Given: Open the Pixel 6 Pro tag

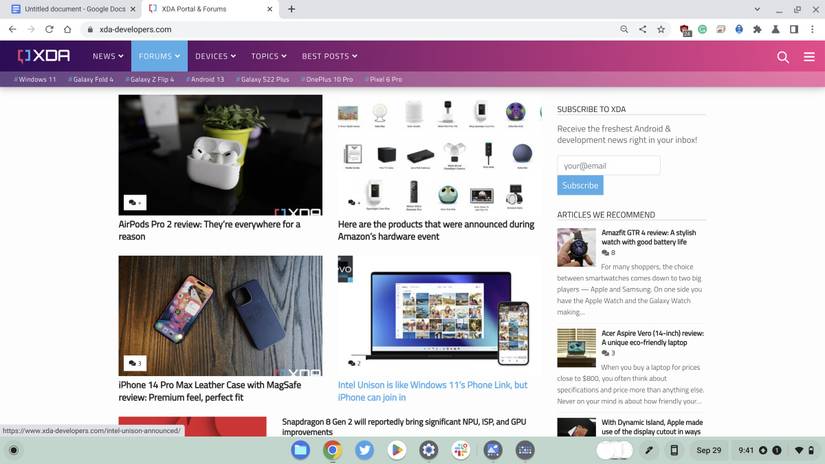Looking at the screenshot, I should pos(383,79).
